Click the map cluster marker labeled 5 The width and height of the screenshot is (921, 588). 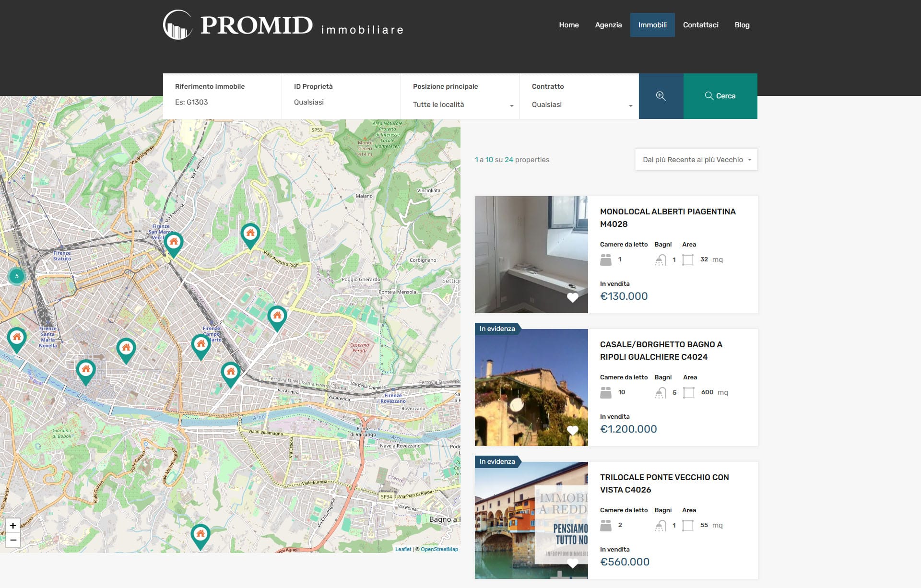tap(17, 276)
